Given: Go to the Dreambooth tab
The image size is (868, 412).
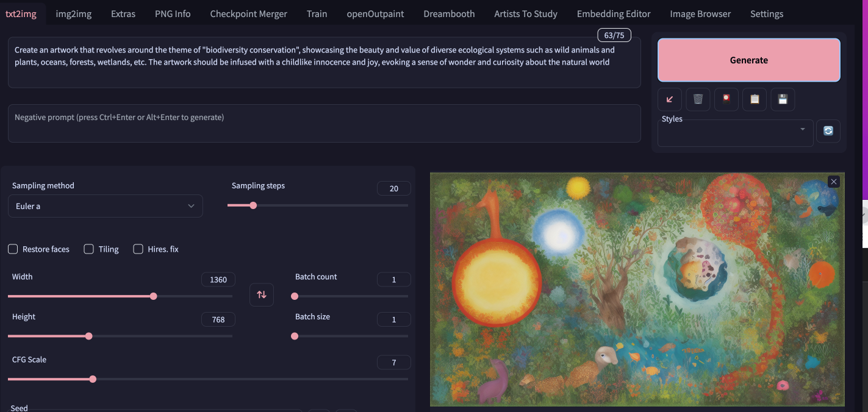Looking at the screenshot, I should pyautogui.click(x=449, y=13).
